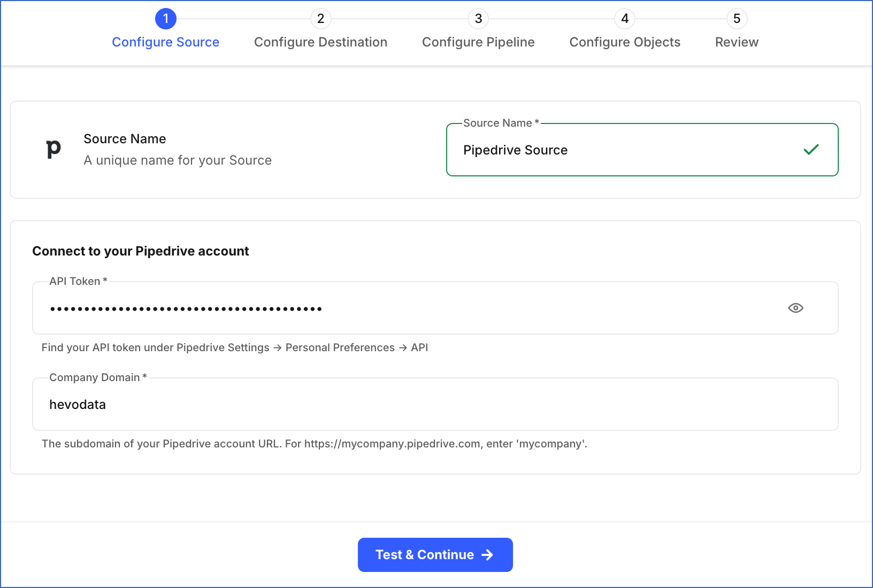Click the 'Source Name' title beside logo

[x=125, y=139]
